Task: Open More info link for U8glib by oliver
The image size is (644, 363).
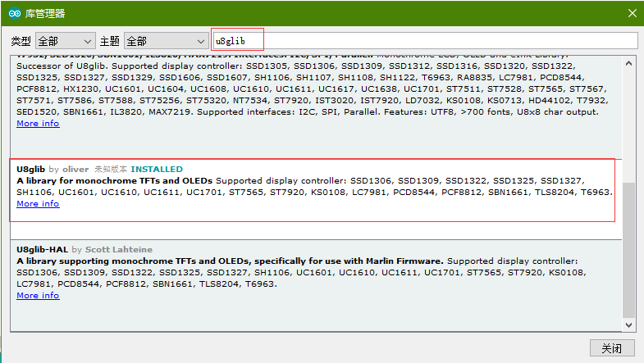Action: 38,204
